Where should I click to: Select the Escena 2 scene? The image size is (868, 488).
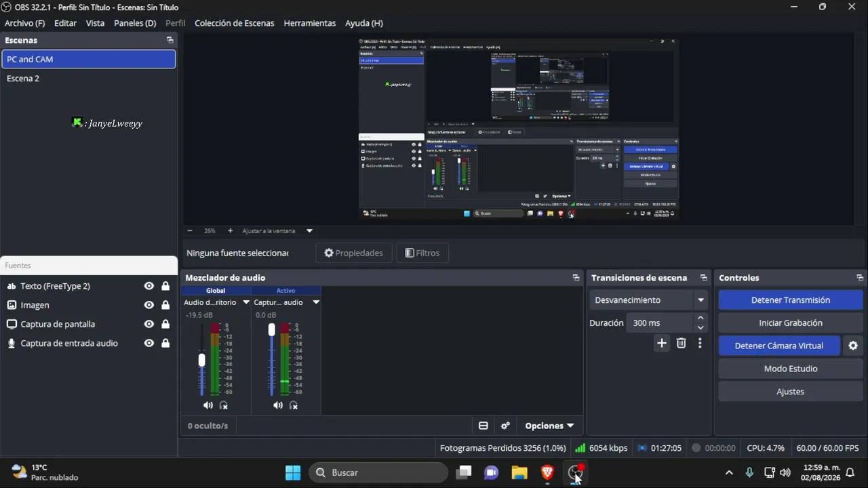point(89,78)
